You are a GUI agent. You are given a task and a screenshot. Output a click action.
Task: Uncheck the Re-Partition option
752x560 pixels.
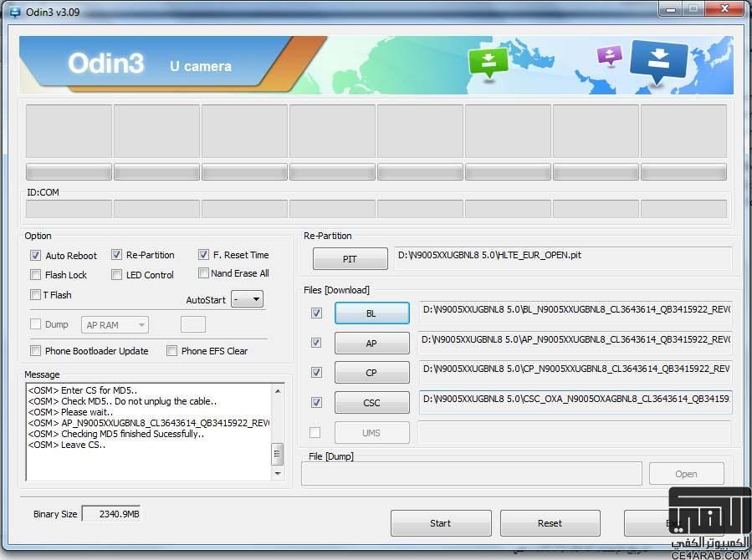(x=116, y=255)
